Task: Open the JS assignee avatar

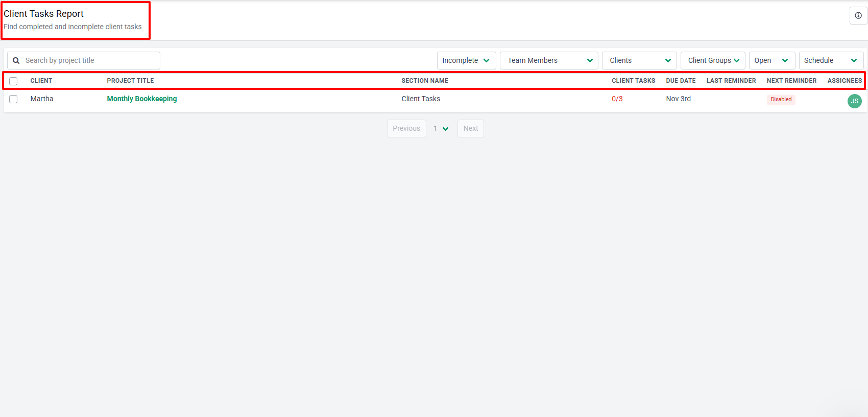Action: point(854,101)
